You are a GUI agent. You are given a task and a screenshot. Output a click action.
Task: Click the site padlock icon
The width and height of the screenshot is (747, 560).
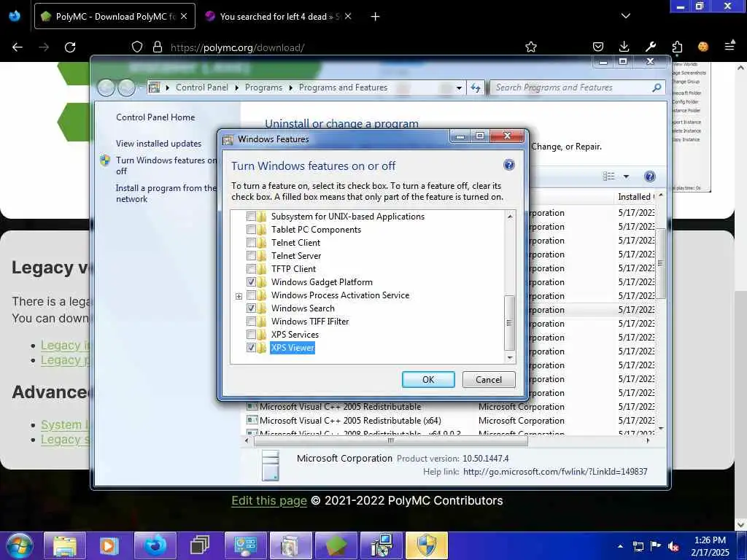(x=158, y=47)
